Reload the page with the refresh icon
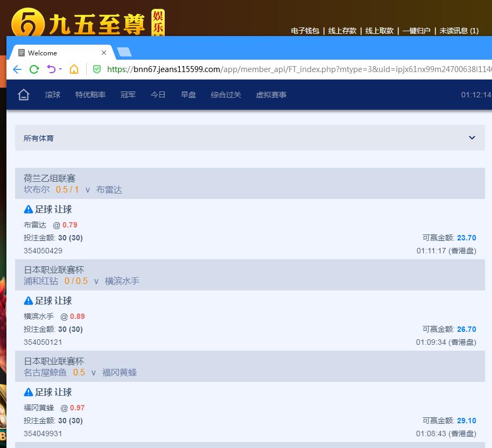Viewport: 492px width, 448px height. pos(34,69)
